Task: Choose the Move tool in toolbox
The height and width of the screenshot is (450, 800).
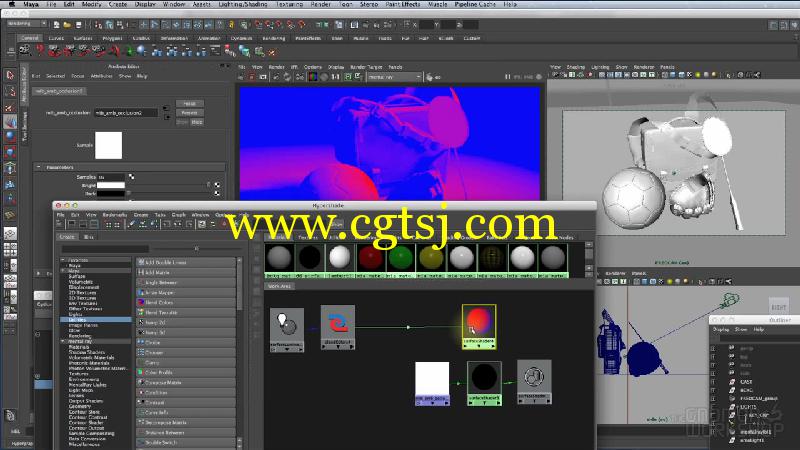Action: (10, 121)
